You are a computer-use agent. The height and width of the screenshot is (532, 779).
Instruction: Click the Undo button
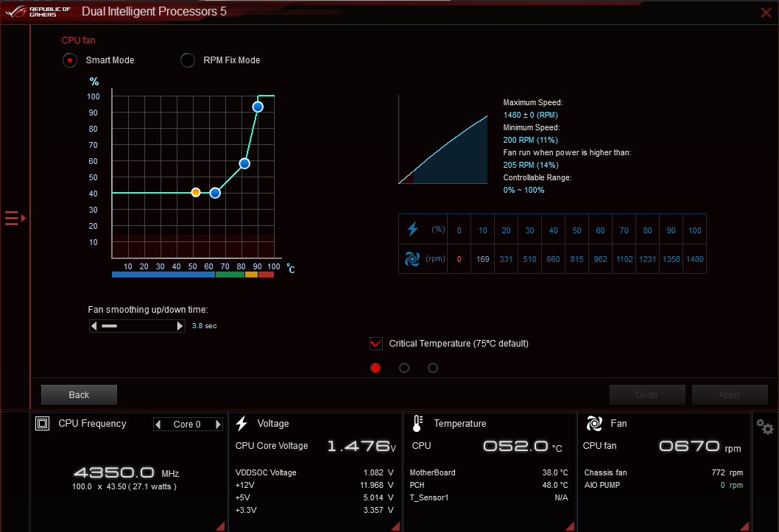[647, 394]
